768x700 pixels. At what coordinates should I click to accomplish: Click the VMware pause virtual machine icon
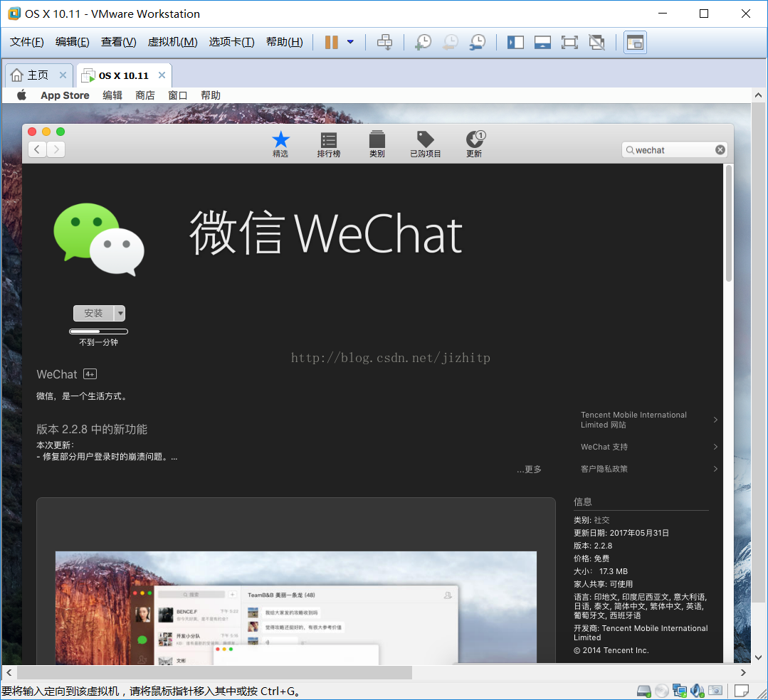click(331, 43)
